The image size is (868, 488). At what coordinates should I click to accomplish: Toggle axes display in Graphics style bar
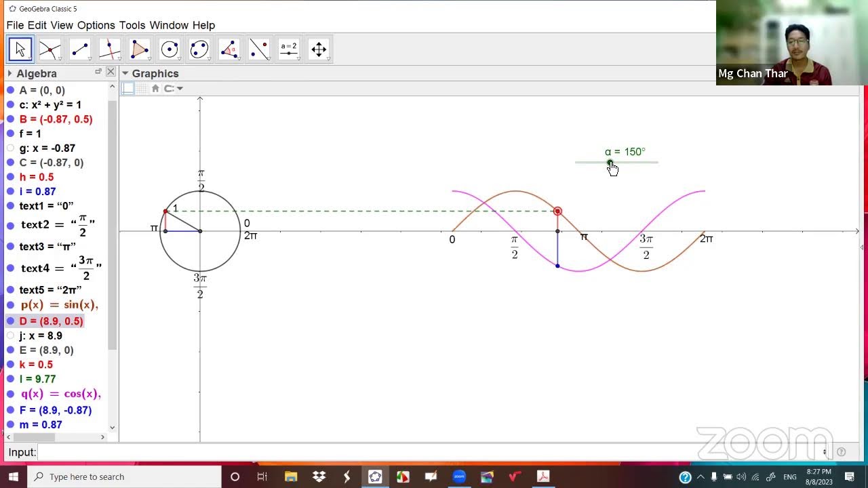pos(128,88)
